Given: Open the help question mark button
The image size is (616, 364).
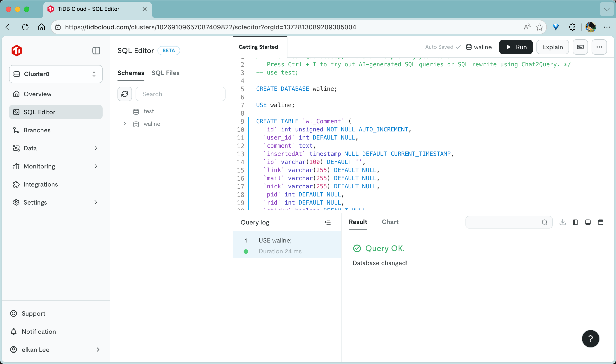Looking at the screenshot, I should tap(590, 339).
